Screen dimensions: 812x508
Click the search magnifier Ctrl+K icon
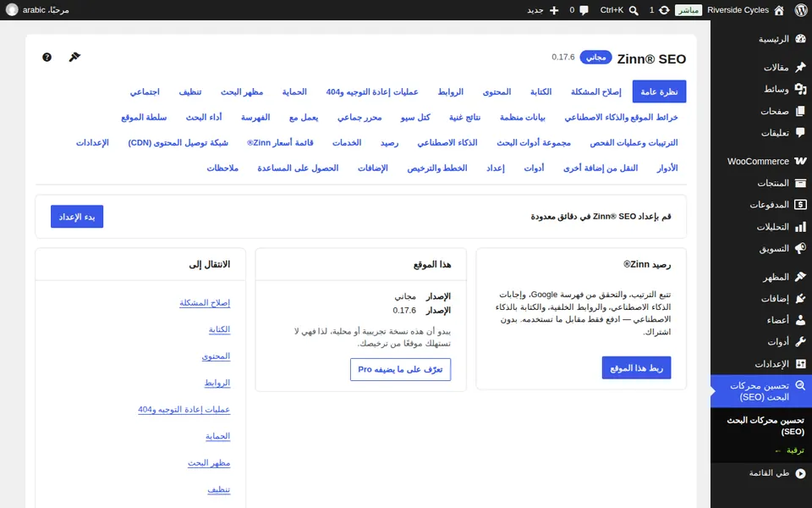[x=634, y=10]
